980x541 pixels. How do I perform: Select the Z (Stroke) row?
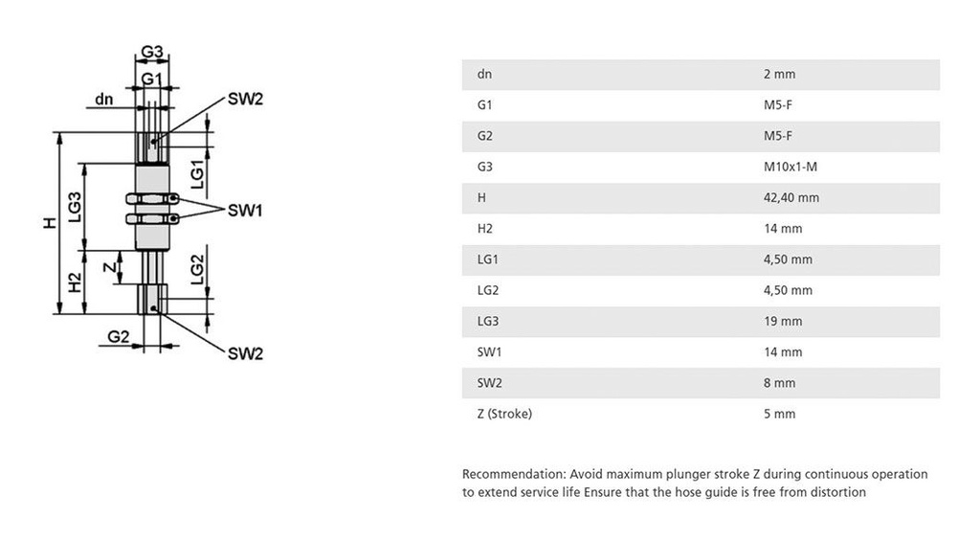coord(701,414)
